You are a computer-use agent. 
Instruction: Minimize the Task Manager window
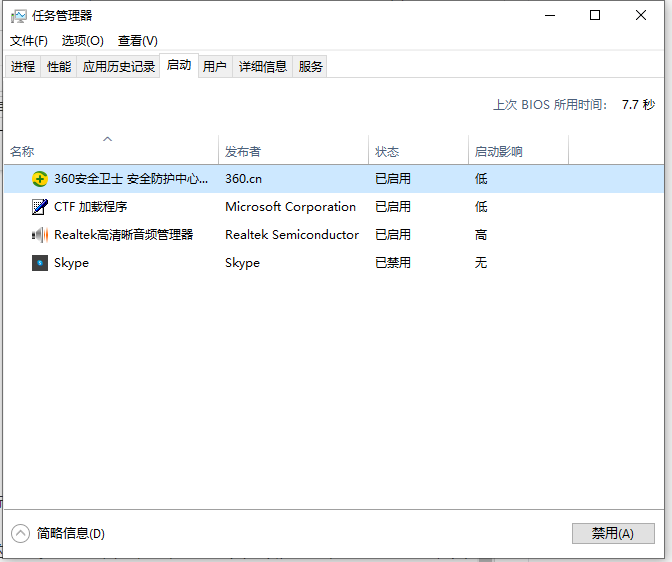tap(550, 15)
